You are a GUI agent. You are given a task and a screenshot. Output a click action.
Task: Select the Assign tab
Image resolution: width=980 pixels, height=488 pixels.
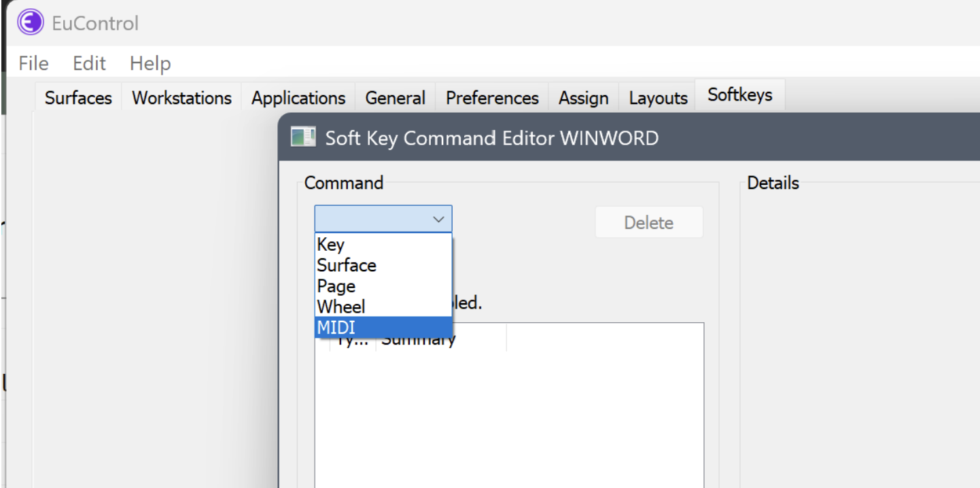click(583, 98)
